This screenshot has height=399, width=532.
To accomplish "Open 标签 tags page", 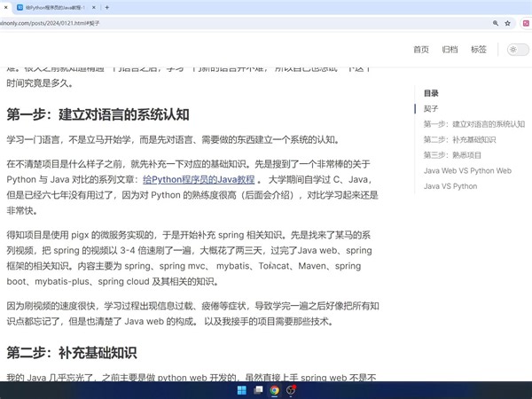I will (x=479, y=50).
